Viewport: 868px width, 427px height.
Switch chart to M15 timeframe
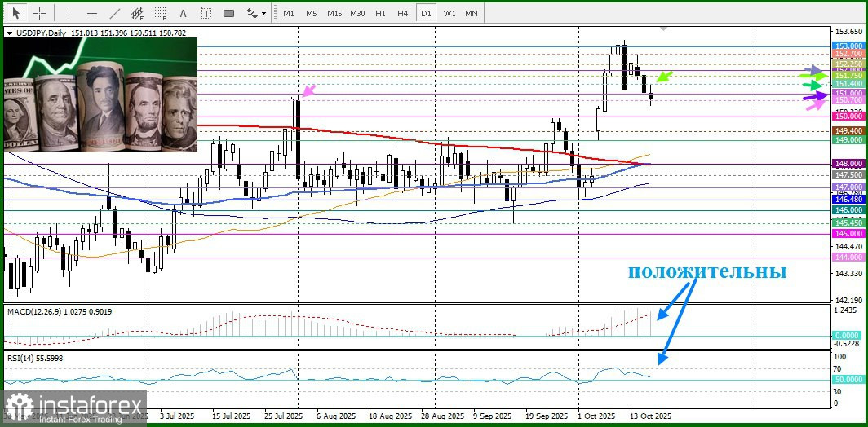point(334,13)
